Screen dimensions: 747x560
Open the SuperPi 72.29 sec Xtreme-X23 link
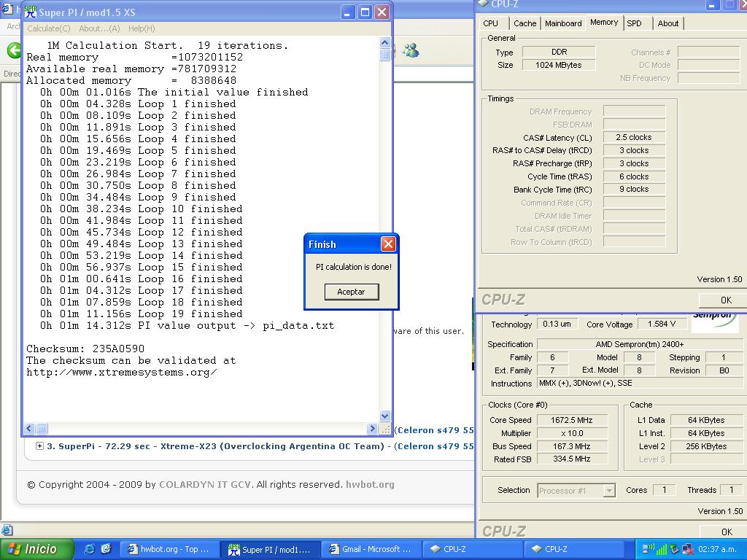coord(215,446)
